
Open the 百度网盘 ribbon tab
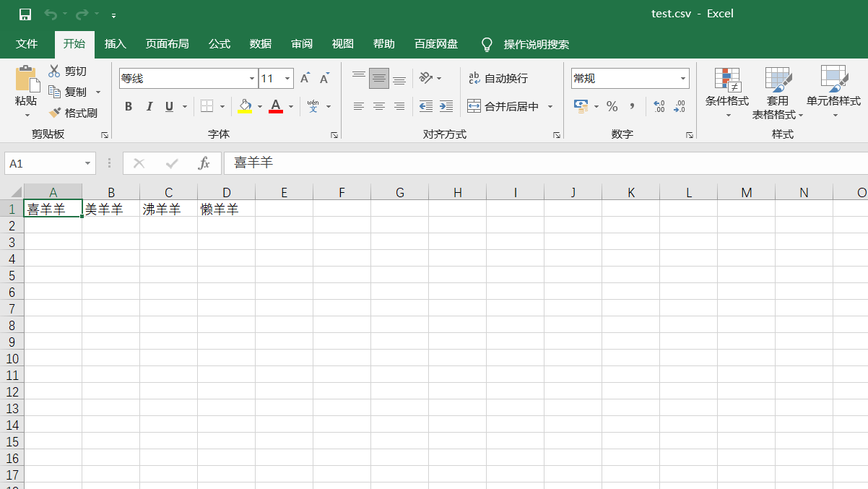tap(435, 43)
